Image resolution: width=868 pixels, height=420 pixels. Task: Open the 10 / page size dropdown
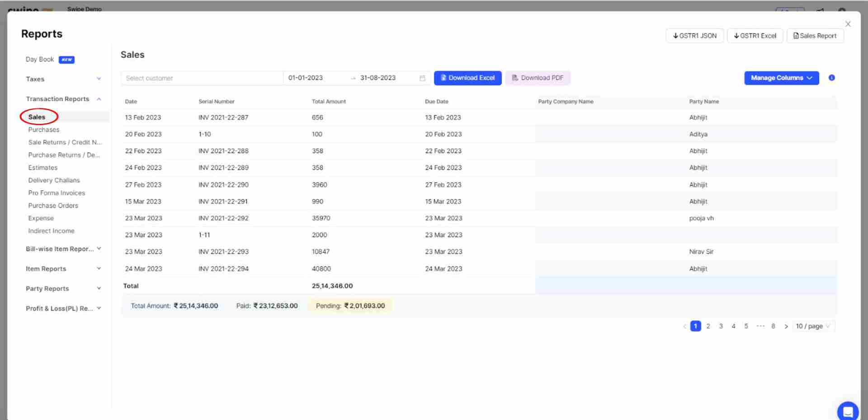813,326
